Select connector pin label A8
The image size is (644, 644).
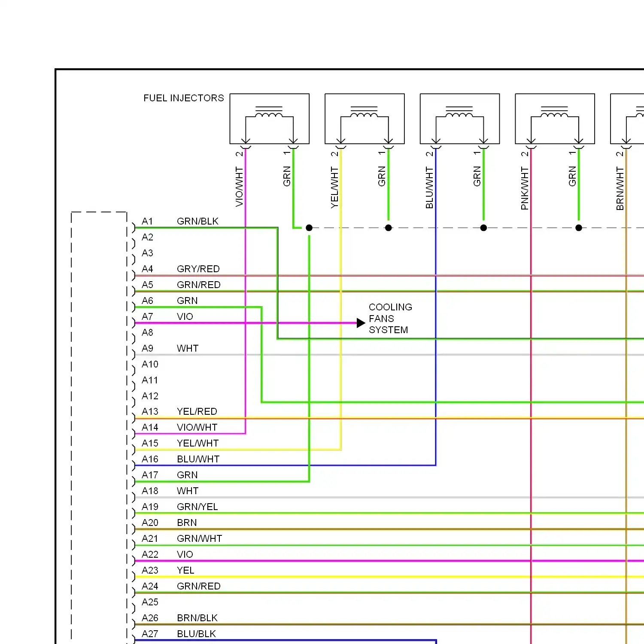pos(147,333)
